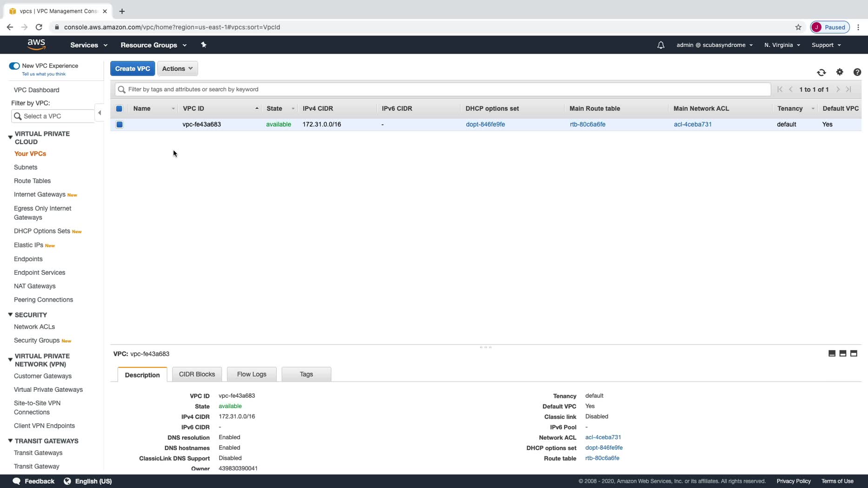The height and width of the screenshot is (488, 868).
Task: Open the N. Virginia region selector
Action: point(782,45)
